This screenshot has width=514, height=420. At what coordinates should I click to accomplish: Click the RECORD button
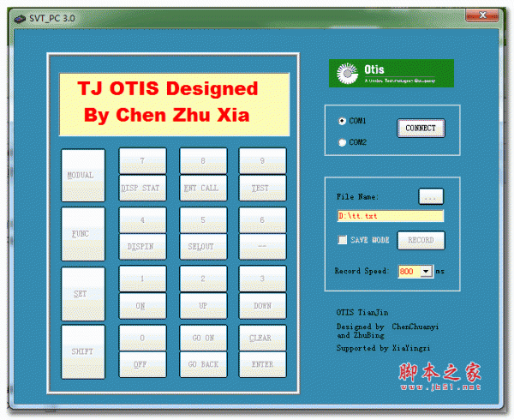click(421, 240)
